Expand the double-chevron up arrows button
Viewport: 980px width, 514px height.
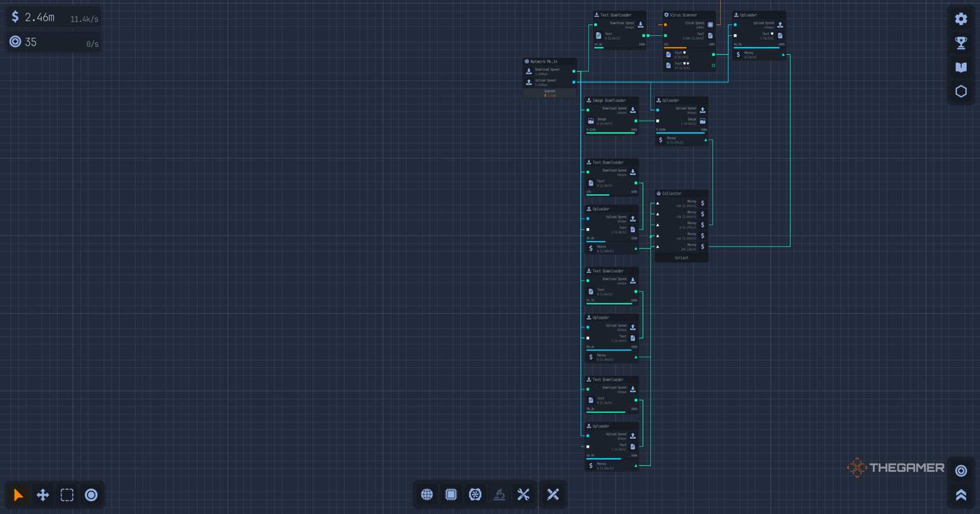(x=960, y=495)
